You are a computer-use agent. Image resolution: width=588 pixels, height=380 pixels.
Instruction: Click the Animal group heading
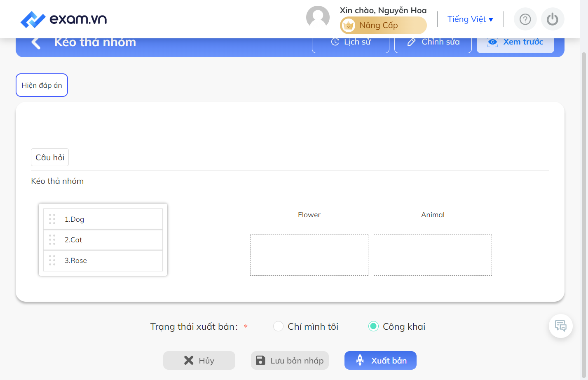click(433, 215)
